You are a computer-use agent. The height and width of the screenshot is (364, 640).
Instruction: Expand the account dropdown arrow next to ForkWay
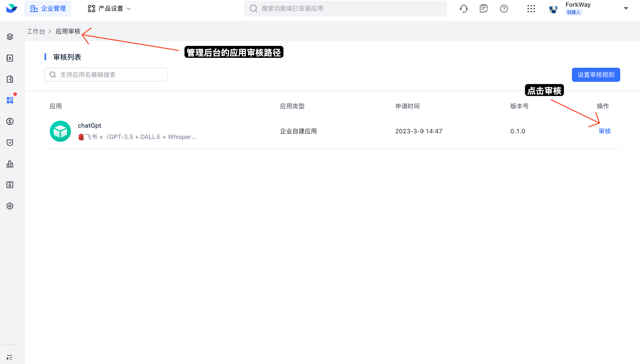click(x=626, y=8)
